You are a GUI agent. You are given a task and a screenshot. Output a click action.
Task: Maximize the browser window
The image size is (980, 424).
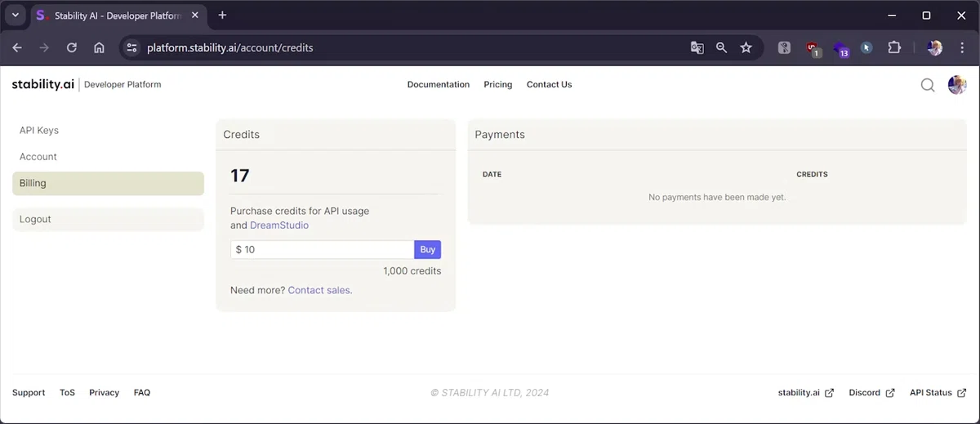point(926,15)
